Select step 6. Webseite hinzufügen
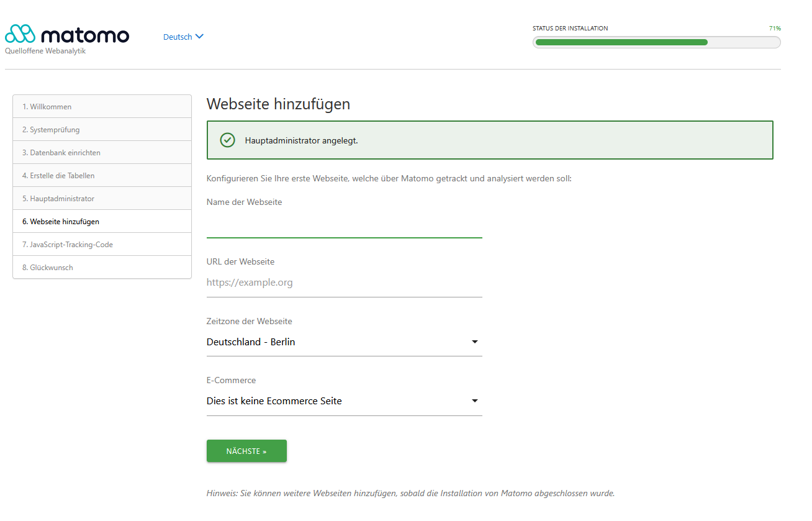The width and height of the screenshot is (812, 521). coord(102,222)
